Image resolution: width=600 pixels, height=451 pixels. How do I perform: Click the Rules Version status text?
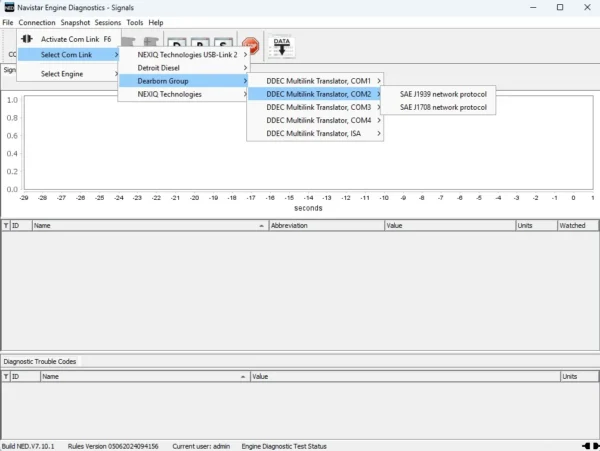point(113,446)
